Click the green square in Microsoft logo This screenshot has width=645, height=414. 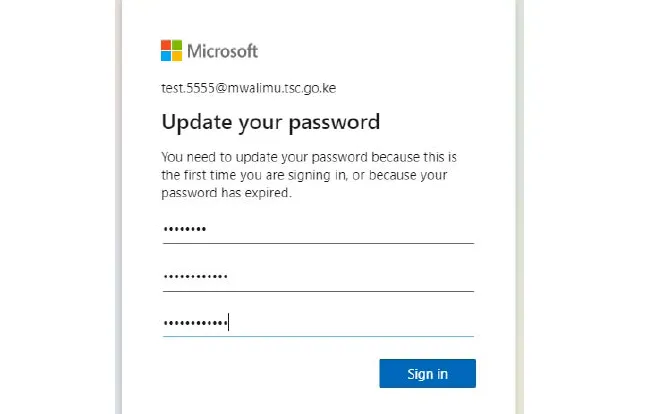coord(177,46)
